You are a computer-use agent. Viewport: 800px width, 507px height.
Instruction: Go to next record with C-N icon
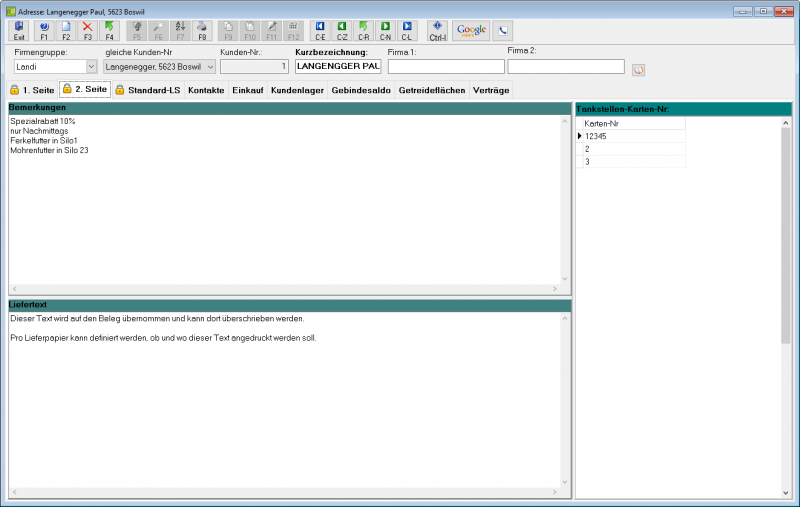[385, 31]
